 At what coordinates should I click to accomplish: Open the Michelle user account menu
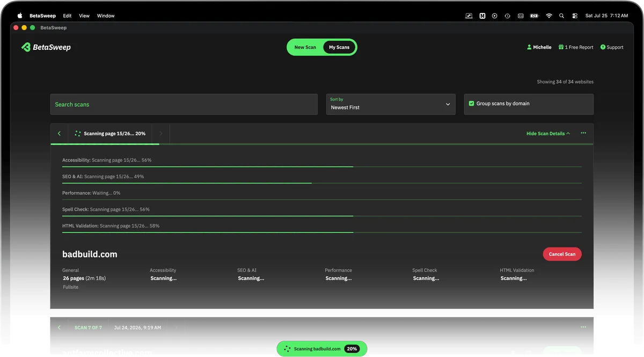[539, 47]
